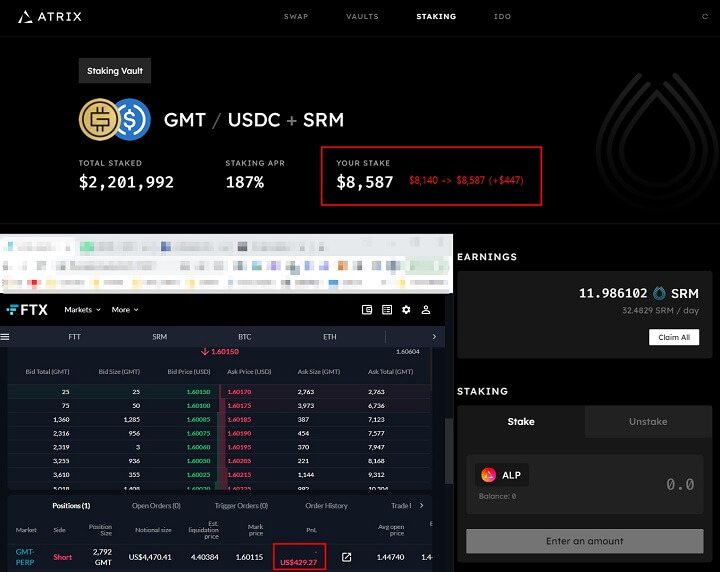Select the SRM market tab
The height and width of the screenshot is (572, 720).
point(159,337)
